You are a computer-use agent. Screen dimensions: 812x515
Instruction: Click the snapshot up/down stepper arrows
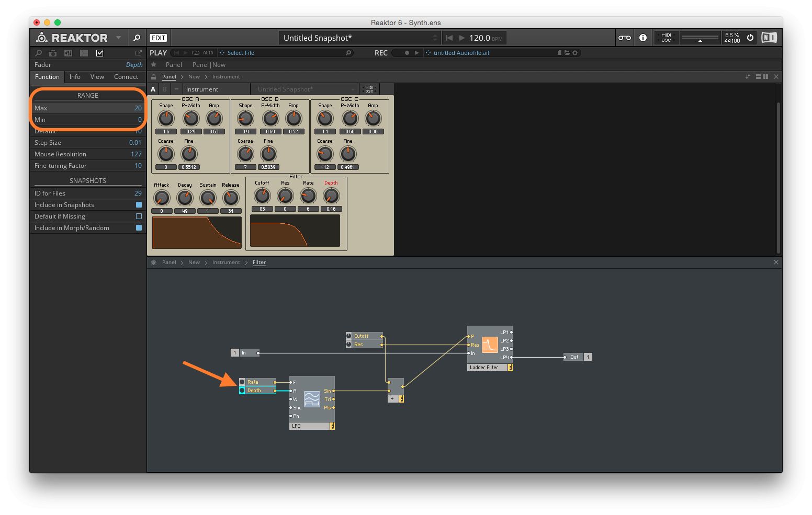(435, 38)
